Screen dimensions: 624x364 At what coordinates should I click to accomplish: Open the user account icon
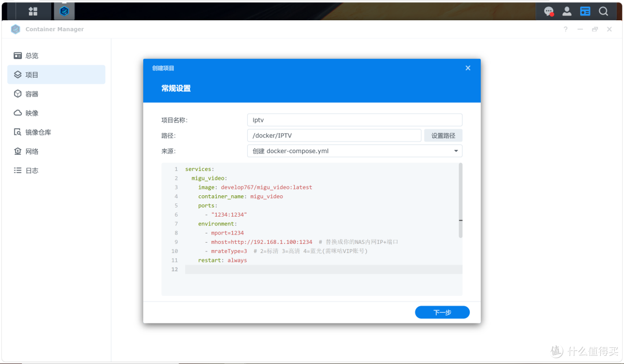click(567, 12)
